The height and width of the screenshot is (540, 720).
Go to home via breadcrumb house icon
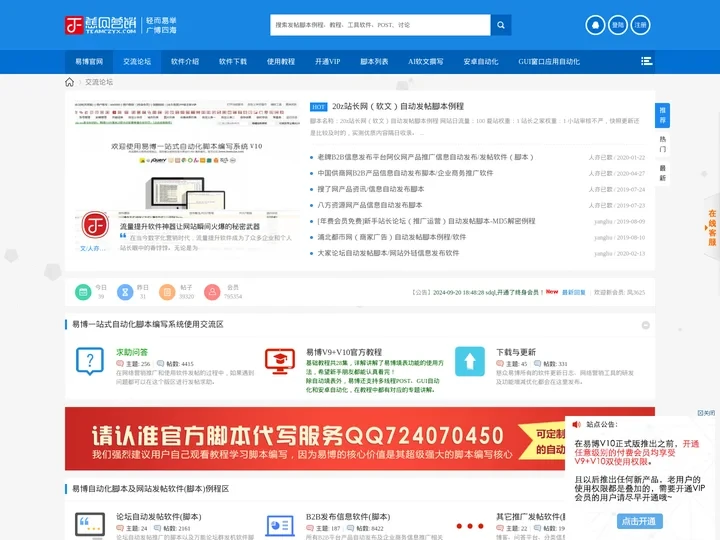(69, 82)
